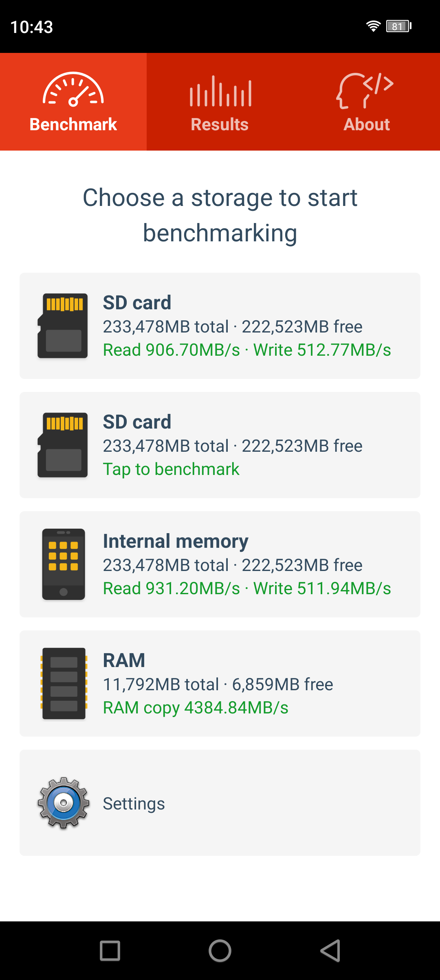Open the Settings entry

pyautogui.click(x=134, y=803)
